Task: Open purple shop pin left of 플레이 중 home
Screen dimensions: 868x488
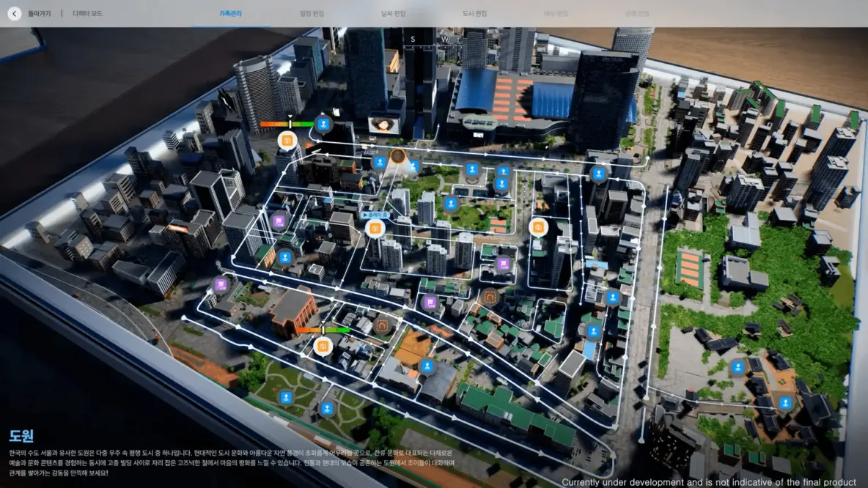Action: (279, 221)
